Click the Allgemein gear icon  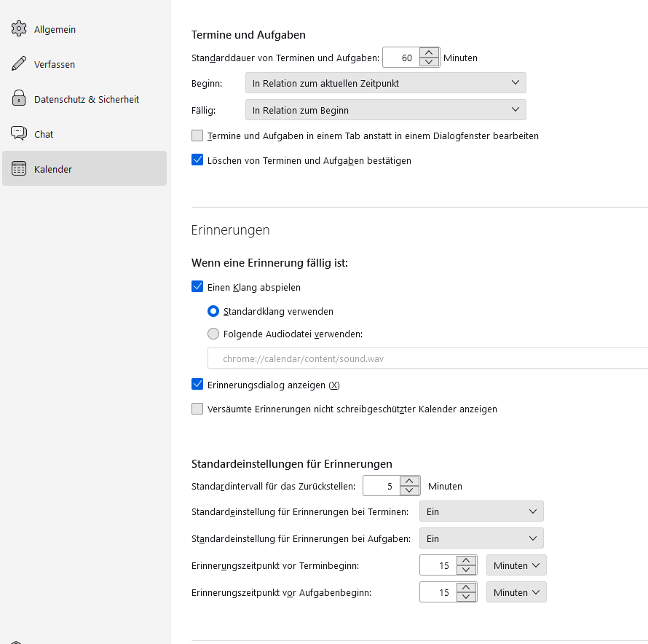tap(19, 29)
